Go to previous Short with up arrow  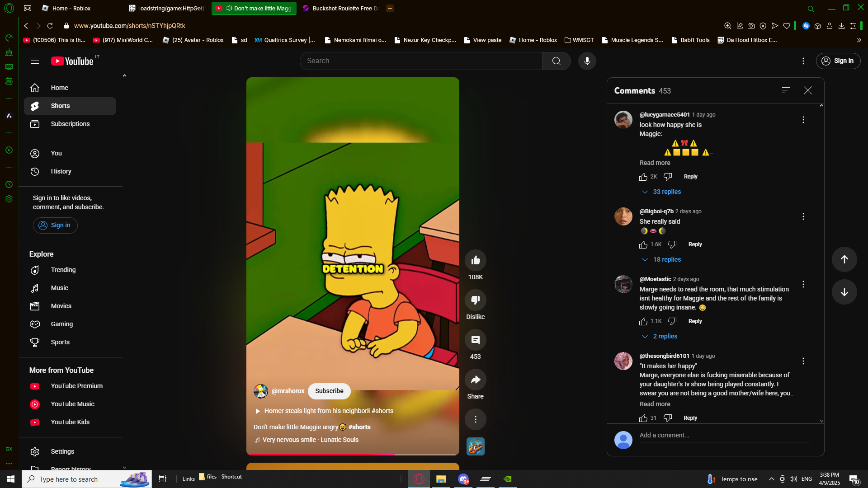coord(844,259)
